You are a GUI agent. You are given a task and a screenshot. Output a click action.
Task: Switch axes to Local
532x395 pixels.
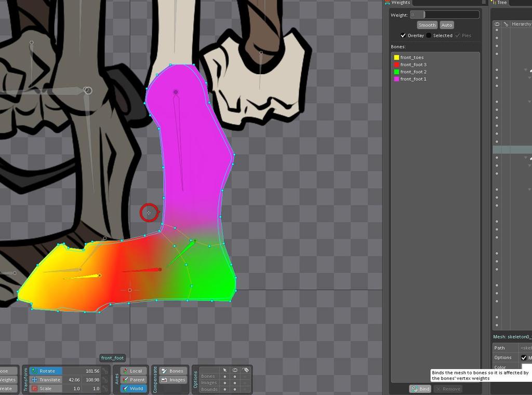point(134,371)
